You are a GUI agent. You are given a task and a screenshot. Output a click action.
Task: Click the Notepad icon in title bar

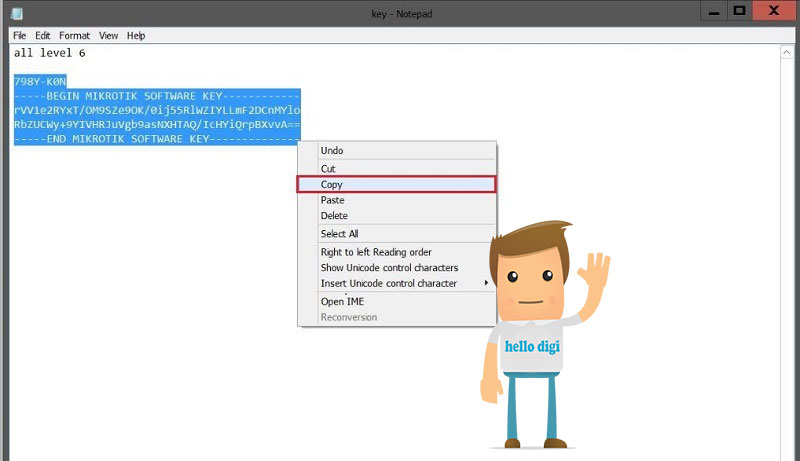click(x=17, y=14)
